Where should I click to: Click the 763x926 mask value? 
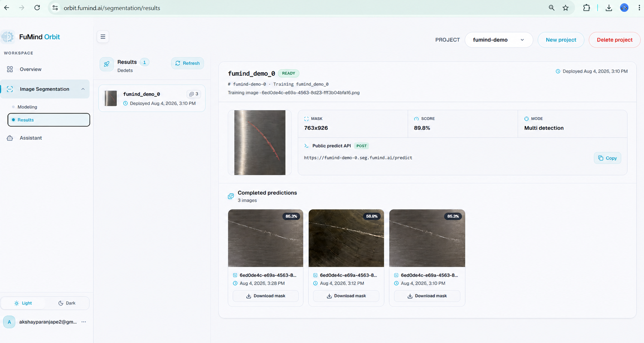(x=316, y=128)
